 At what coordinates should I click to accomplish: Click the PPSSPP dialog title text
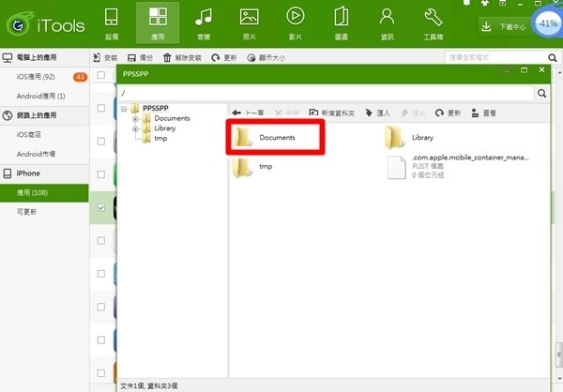pyautogui.click(x=135, y=74)
